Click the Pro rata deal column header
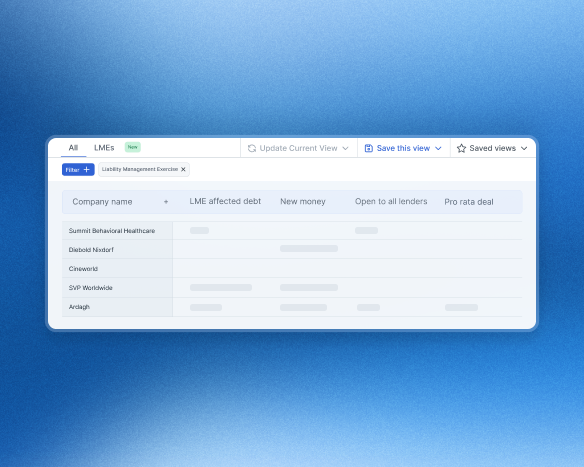The image size is (584, 467). click(x=469, y=202)
